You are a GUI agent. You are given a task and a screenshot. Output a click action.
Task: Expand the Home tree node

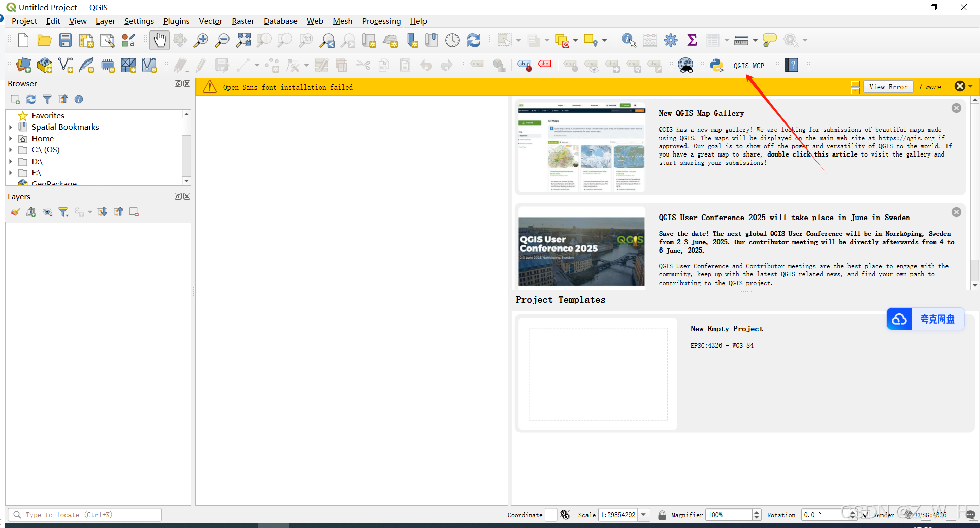(11, 139)
